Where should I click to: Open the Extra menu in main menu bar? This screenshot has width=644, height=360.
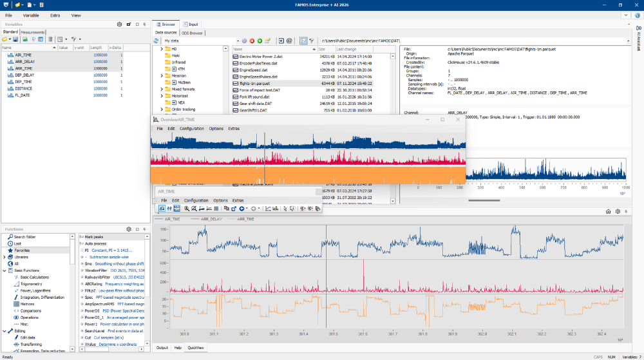(x=55, y=15)
